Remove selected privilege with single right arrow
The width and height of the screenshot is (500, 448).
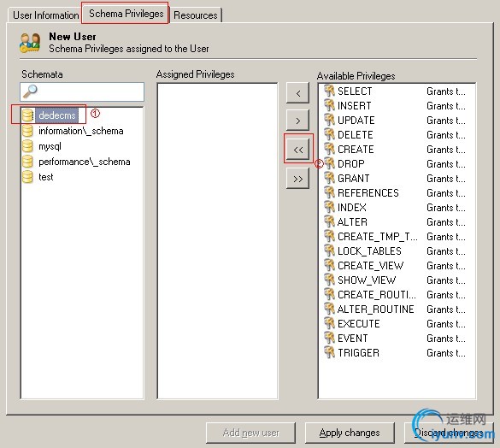(297, 121)
